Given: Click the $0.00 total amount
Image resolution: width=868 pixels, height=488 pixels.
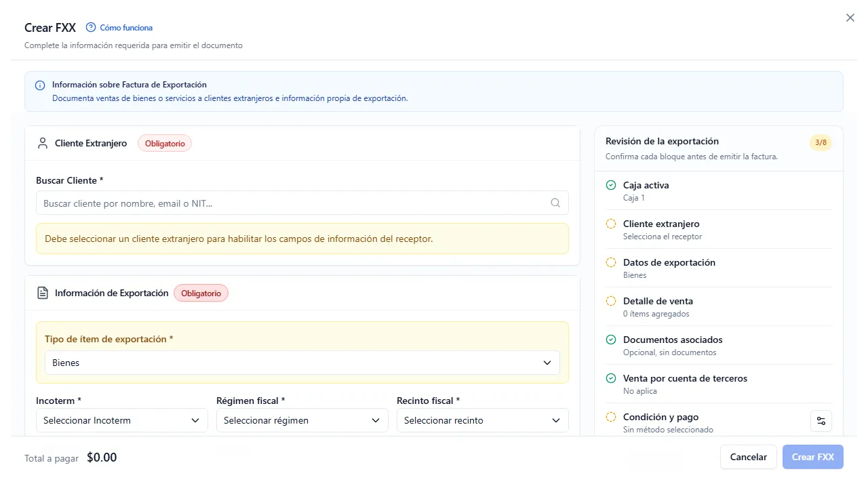Looking at the screenshot, I should [102, 457].
